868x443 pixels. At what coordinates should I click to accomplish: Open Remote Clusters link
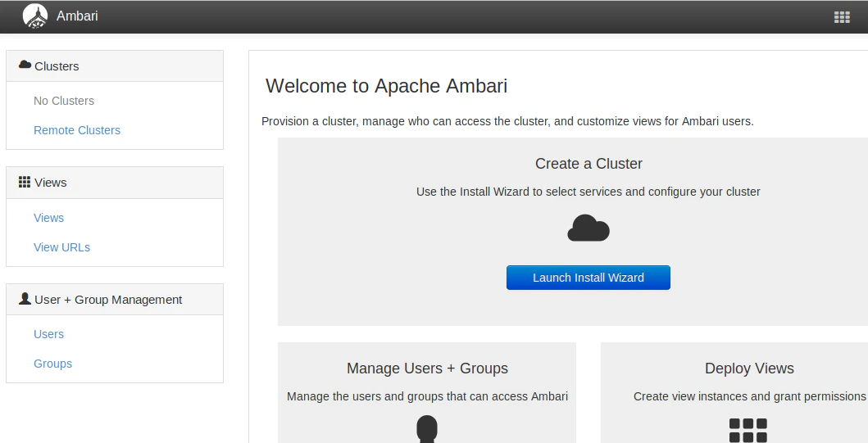tap(77, 130)
